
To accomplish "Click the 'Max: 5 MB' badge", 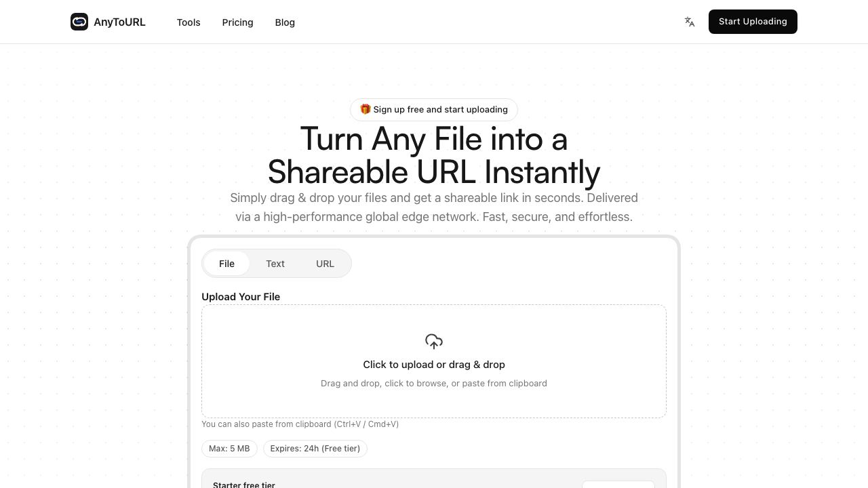I will click(x=229, y=449).
